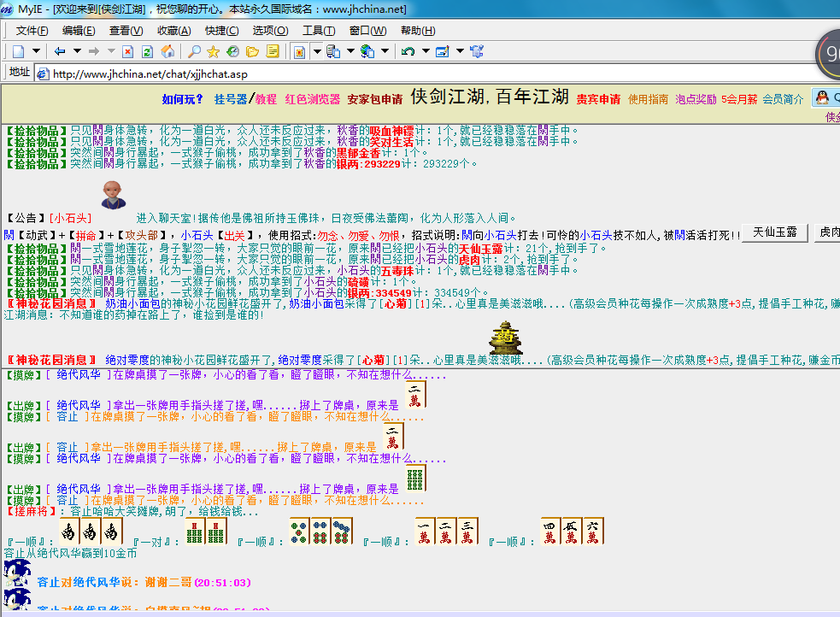840x617 pixels.
Task: Open the 贵宾申请 link
Action: pyautogui.click(x=598, y=99)
